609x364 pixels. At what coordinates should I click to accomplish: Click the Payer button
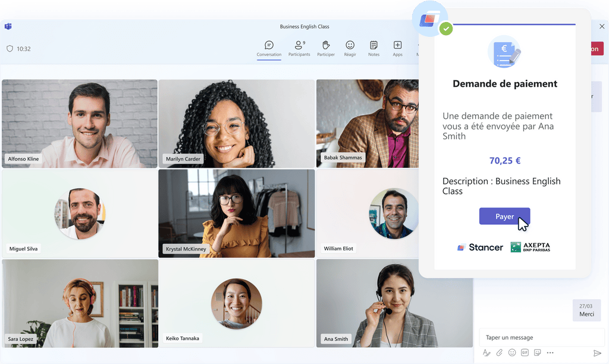tap(504, 216)
